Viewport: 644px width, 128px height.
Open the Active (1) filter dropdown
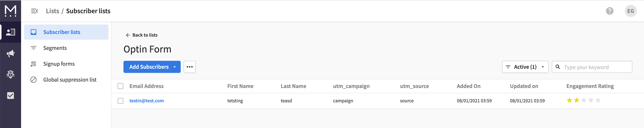pos(525,67)
